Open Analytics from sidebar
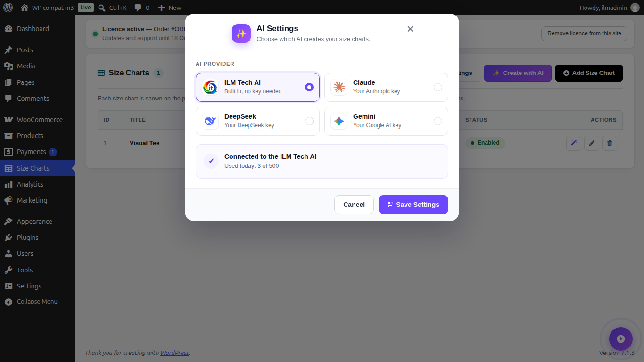The image size is (644, 362). point(38,184)
